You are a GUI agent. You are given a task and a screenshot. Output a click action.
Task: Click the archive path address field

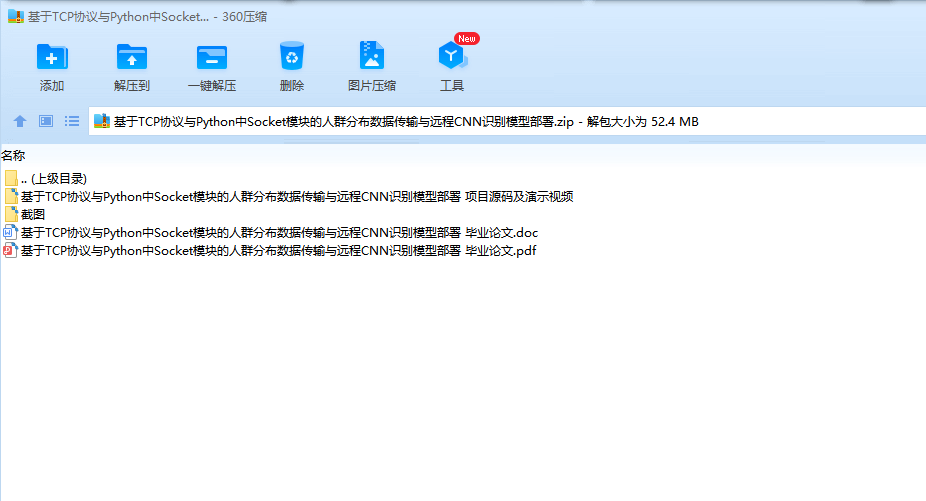(x=507, y=121)
